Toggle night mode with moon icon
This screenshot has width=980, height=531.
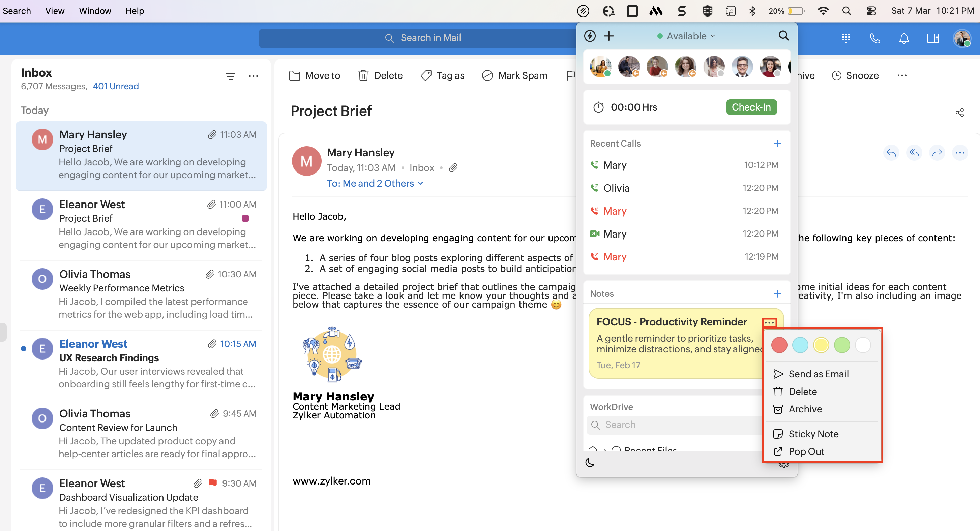pos(590,462)
